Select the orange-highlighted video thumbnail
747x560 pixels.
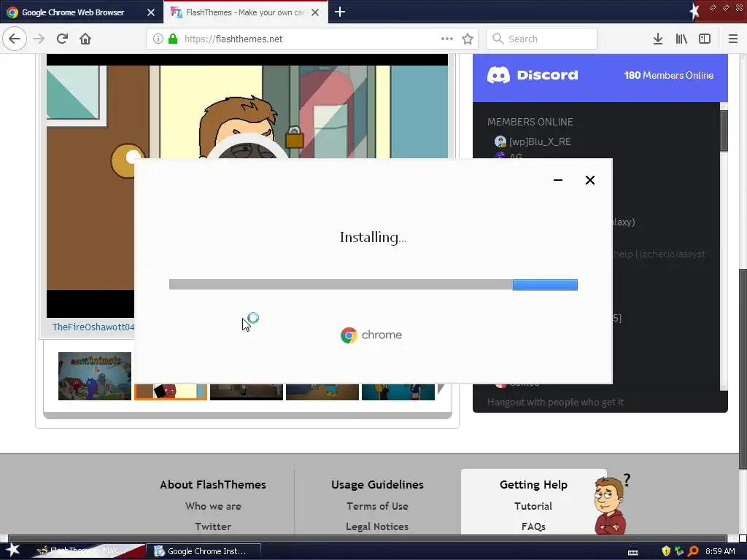(x=171, y=392)
